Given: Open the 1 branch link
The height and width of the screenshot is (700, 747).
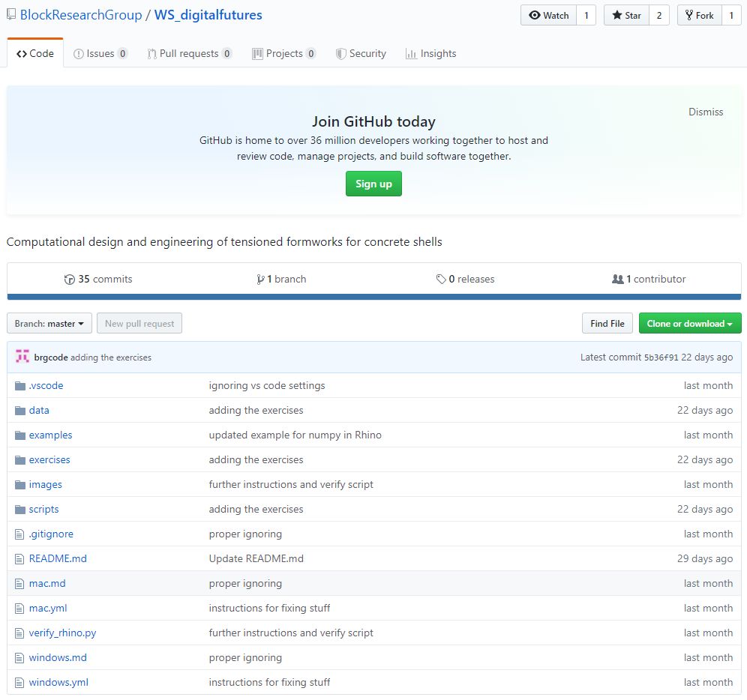Looking at the screenshot, I should [x=281, y=279].
